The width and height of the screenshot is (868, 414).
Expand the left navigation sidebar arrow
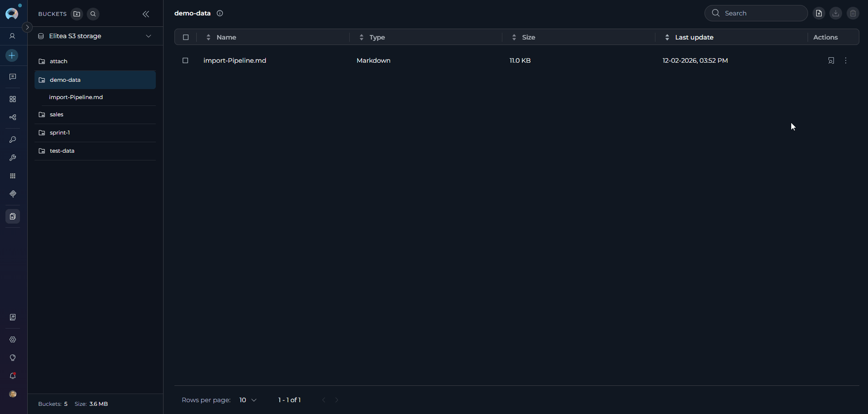point(27,27)
